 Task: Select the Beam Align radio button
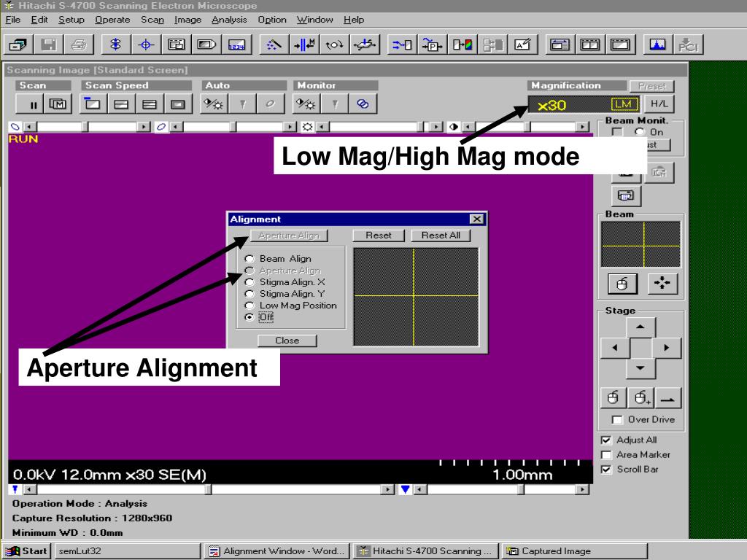click(249, 259)
